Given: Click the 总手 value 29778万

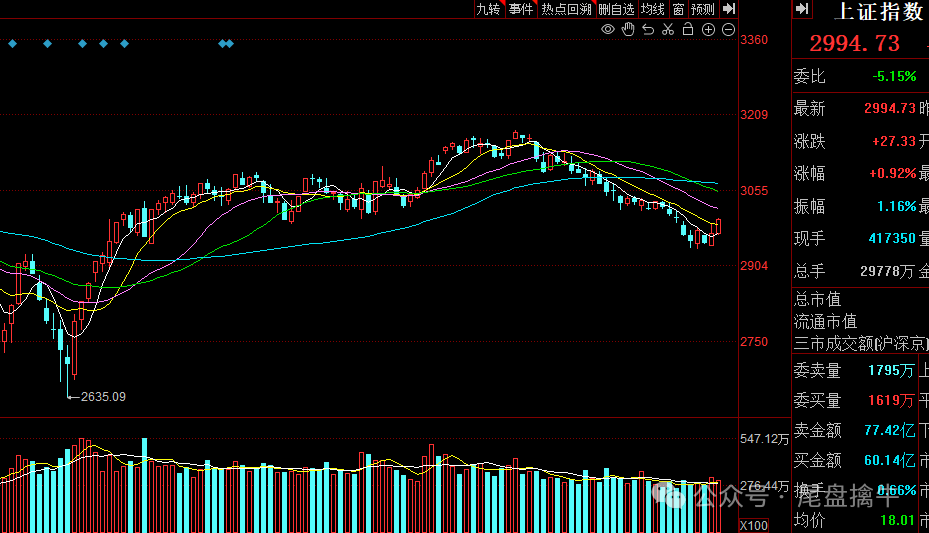Looking at the screenshot, I should [x=887, y=271].
